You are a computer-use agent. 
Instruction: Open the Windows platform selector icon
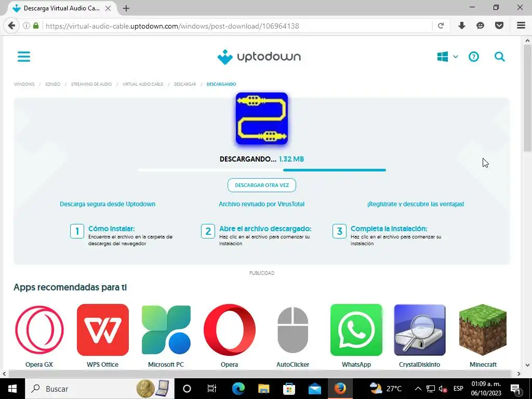(x=443, y=57)
